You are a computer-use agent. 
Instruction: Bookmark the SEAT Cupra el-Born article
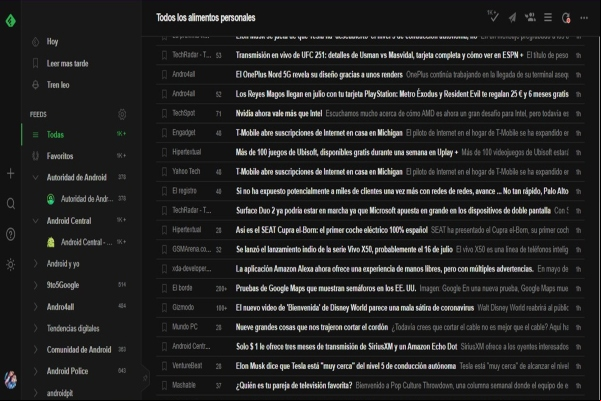164,230
